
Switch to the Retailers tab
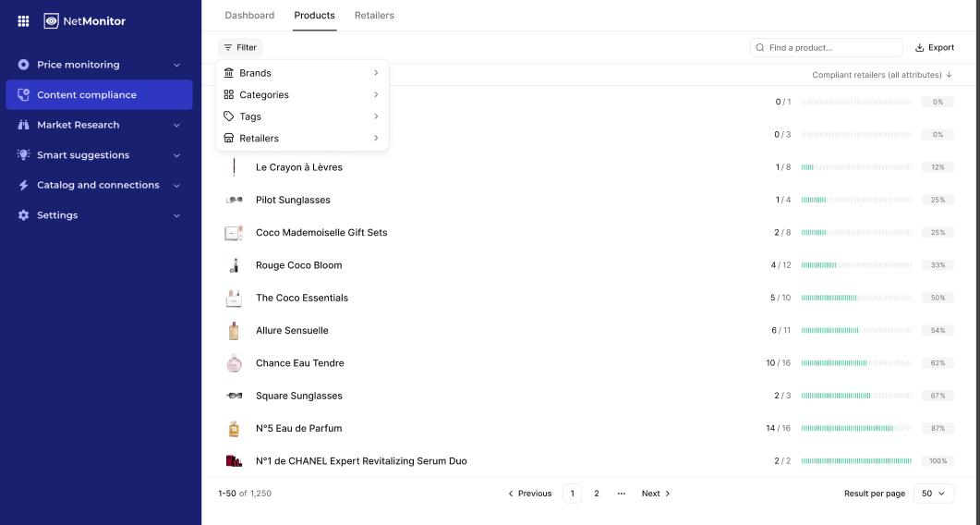374,15
